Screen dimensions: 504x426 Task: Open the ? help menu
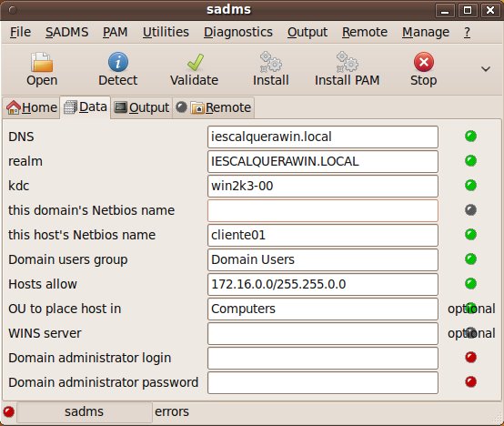(x=468, y=32)
